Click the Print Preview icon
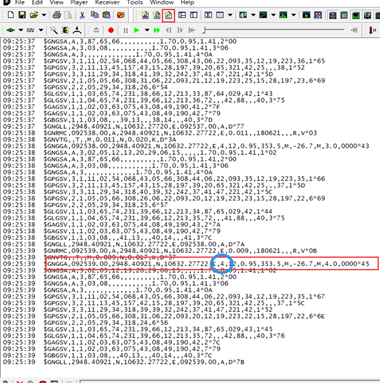This screenshot has width=380, height=383. (68, 15)
